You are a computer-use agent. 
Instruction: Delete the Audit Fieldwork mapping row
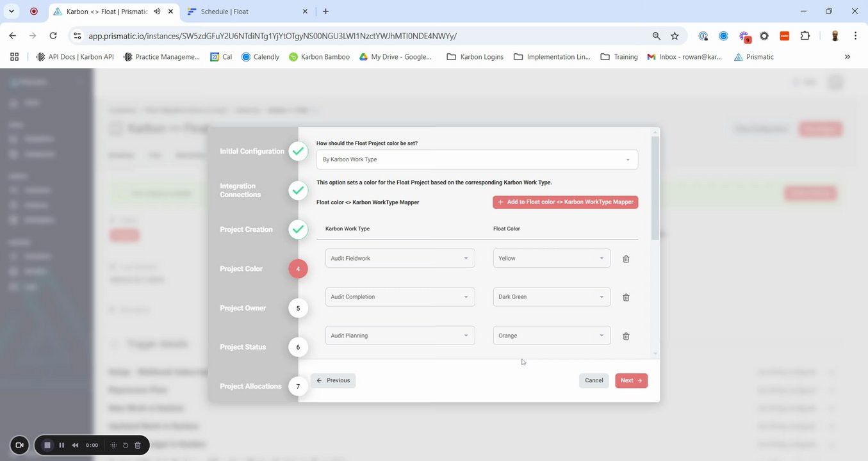626,259
